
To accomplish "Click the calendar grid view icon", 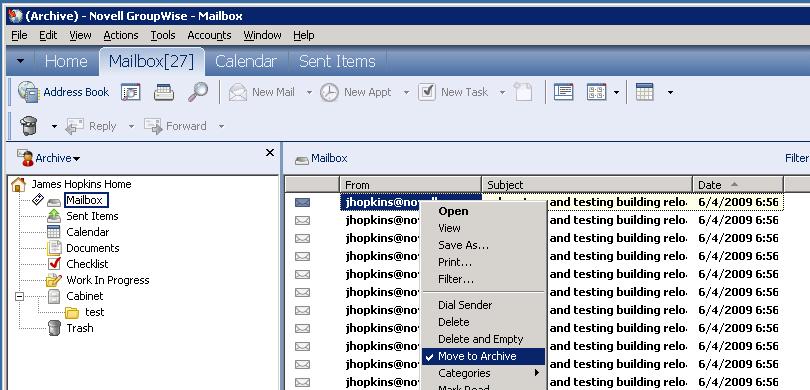I will (x=645, y=92).
